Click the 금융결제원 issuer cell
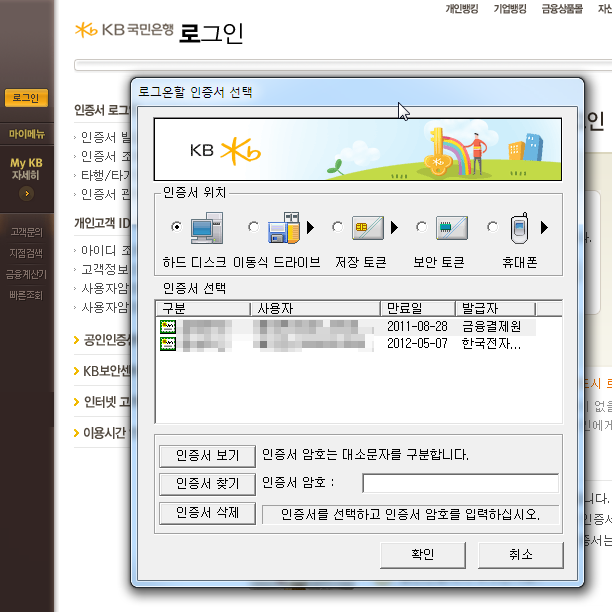This screenshot has height=612, width=612. (491, 327)
